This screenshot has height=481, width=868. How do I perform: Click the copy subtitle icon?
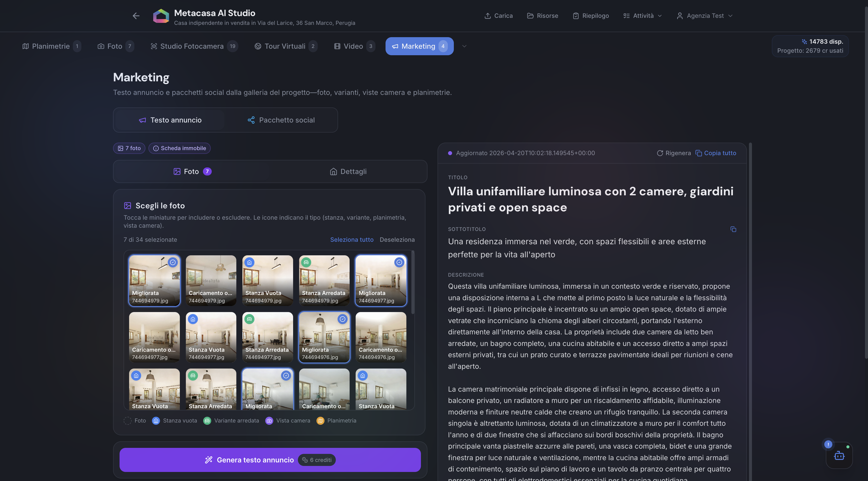[x=733, y=229]
